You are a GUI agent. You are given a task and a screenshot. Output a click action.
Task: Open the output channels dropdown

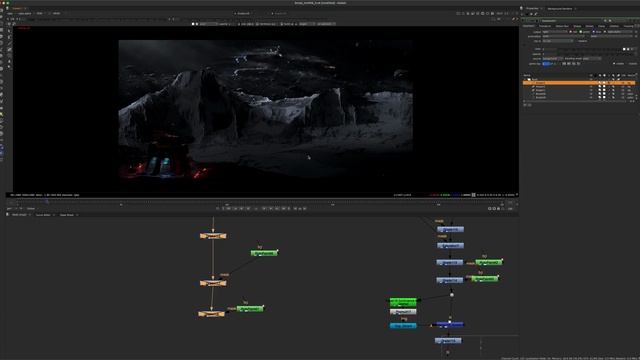tap(554, 31)
